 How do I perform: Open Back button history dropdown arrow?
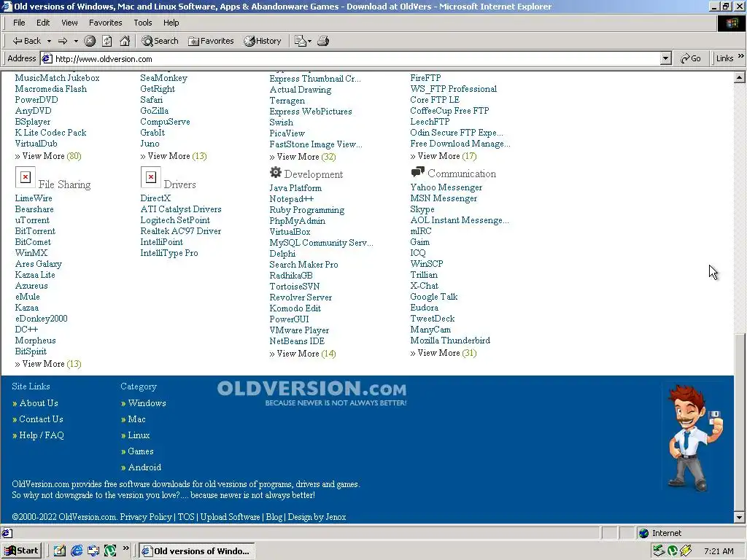(49, 41)
